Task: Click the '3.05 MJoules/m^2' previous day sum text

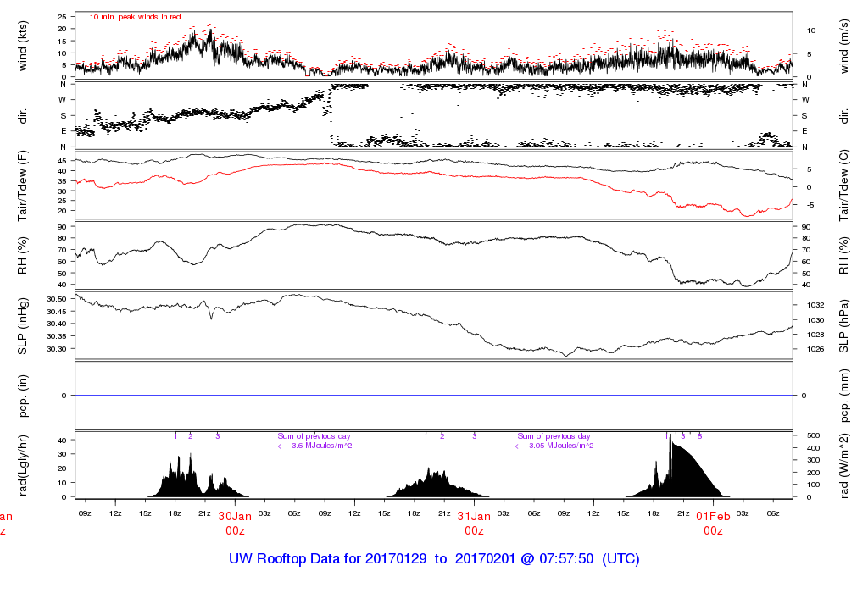Action: click(561, 446)
